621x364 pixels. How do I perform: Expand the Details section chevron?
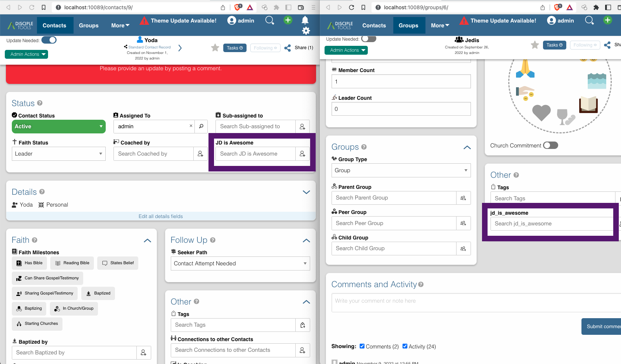pos(306,192)
